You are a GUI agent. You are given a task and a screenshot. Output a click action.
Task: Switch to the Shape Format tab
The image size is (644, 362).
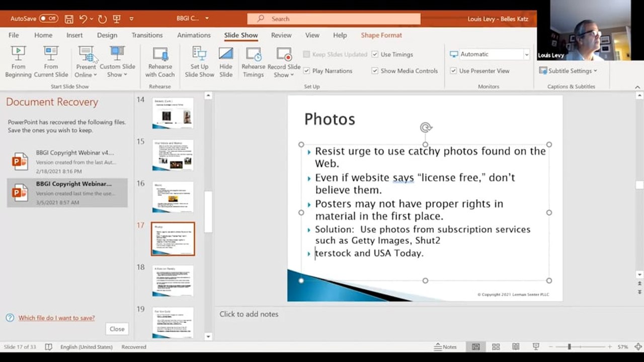click(x=381, y=35)
